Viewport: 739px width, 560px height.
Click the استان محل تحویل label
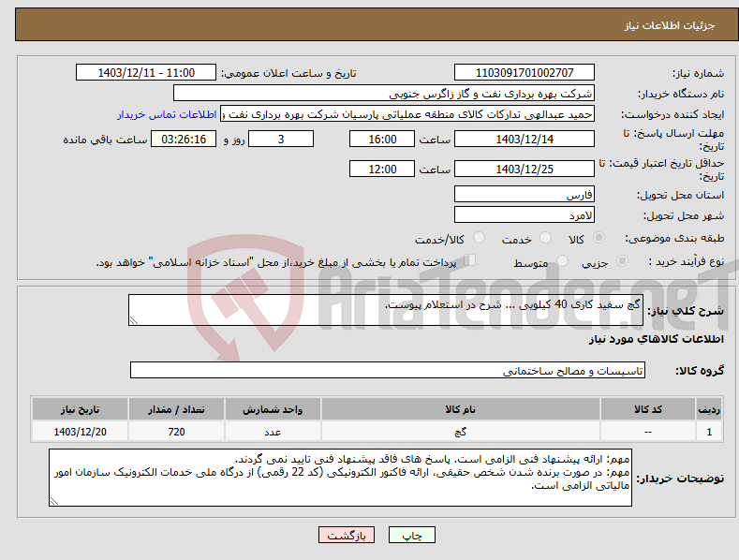point(681,195)
